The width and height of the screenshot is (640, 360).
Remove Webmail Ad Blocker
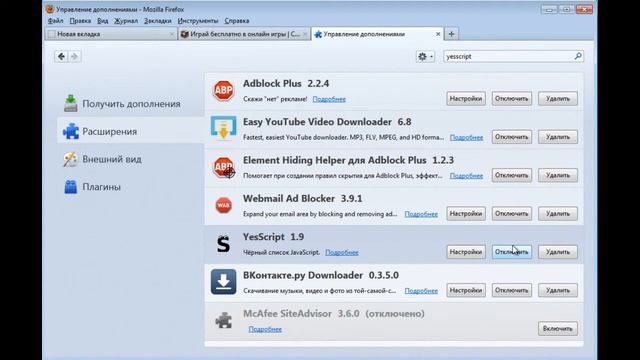[x=558, y=213]
